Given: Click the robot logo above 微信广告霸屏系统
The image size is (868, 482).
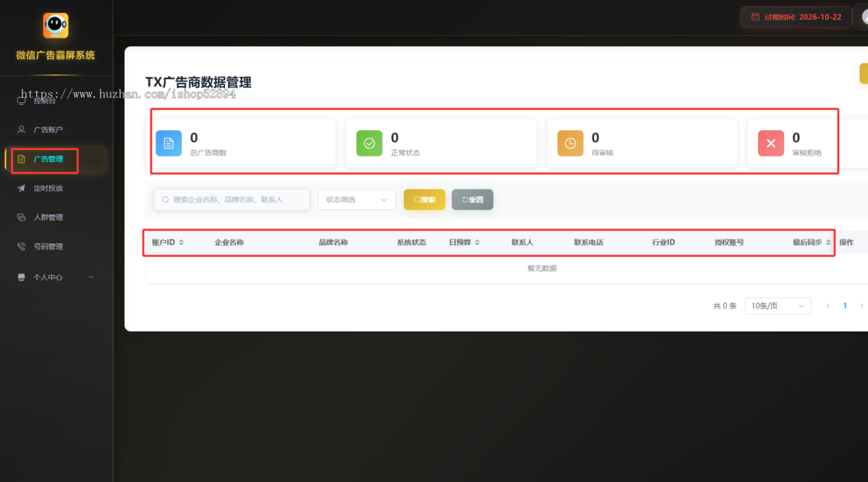Looking at the screenshot, I should 56,25.
